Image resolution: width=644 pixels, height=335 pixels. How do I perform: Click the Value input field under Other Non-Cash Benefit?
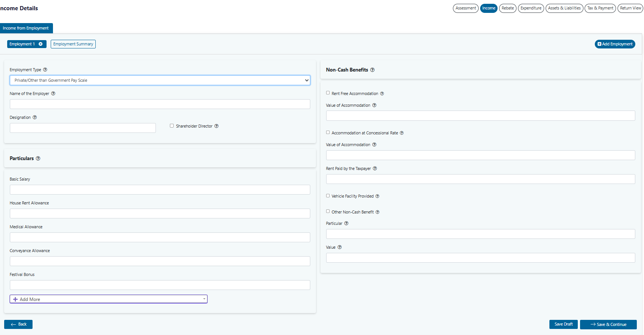(481, 258)
